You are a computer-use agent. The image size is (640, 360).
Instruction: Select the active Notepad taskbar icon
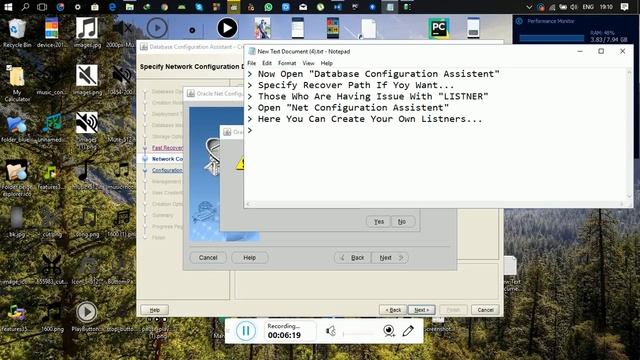(x=390, y=7)
